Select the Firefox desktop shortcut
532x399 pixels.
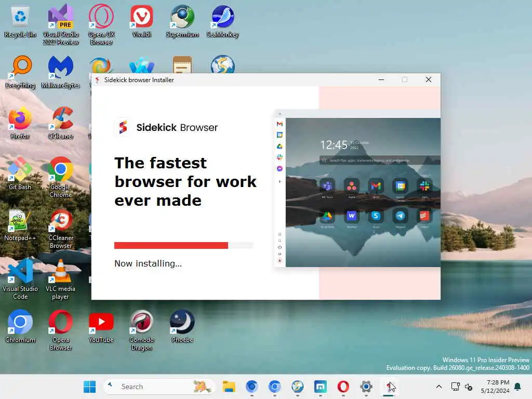point(20,123)
